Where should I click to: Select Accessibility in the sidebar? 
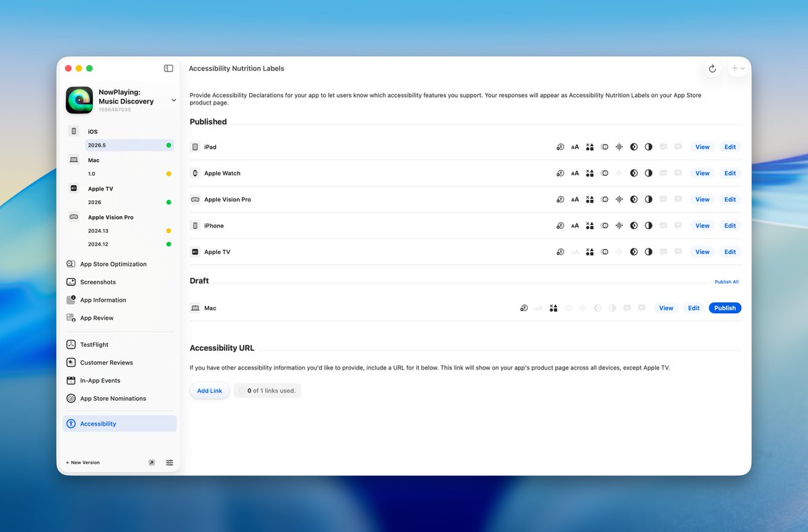pyautogui.click(x=120, y=424)
